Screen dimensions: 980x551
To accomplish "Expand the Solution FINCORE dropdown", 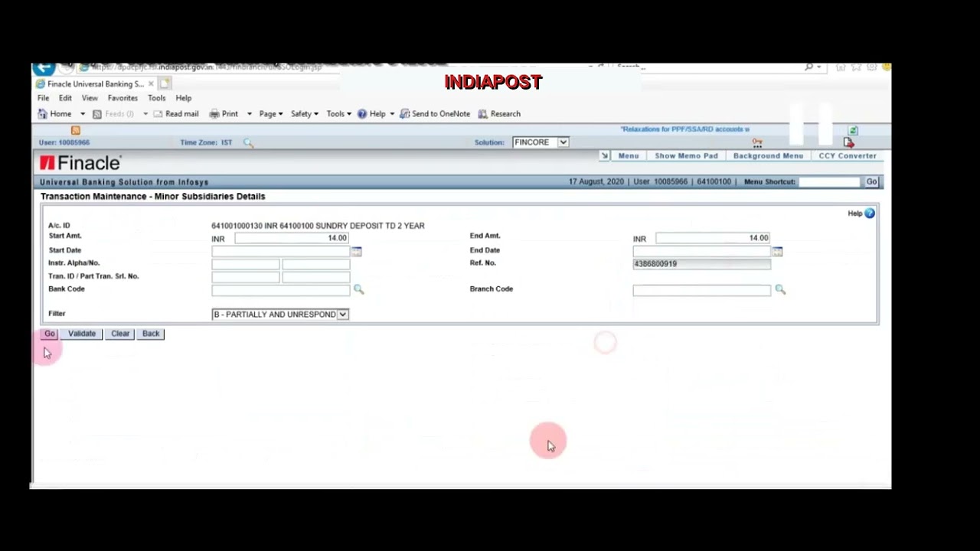I will [x=563, y=142].
